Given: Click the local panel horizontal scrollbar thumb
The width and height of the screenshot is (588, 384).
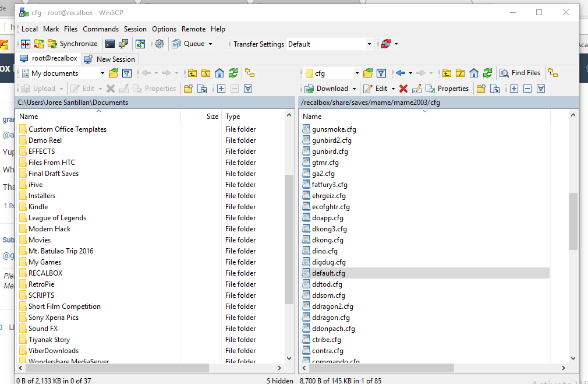Looking at the screenshot, I should coord(116,368).
